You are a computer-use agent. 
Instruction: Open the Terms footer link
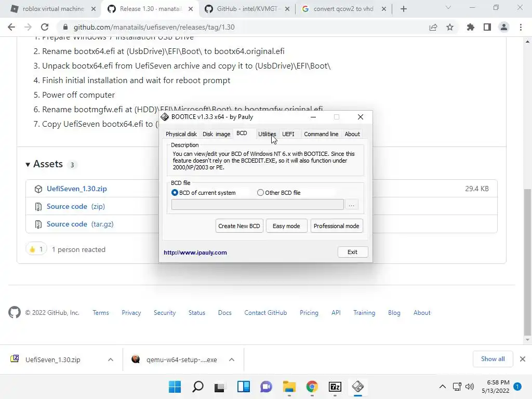(101, 313)
